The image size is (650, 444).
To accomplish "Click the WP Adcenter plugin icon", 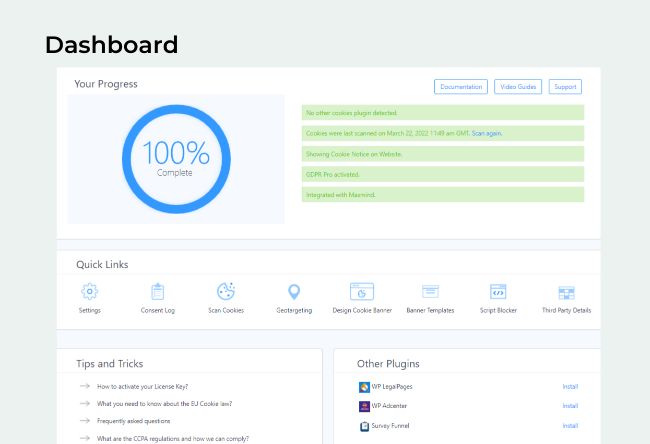I will point(364,406).
